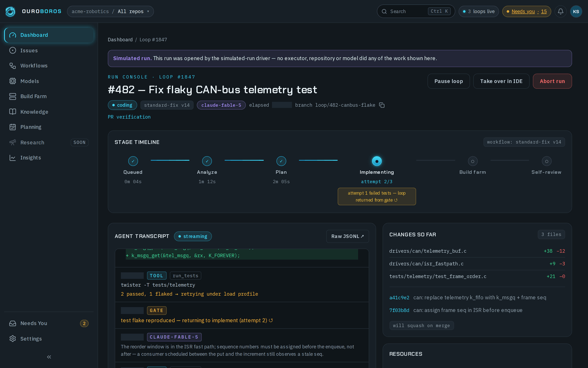Select the Build farm stage marker
Image resolution: width=588 pixels, height=368 pixels.
[473, 161]
